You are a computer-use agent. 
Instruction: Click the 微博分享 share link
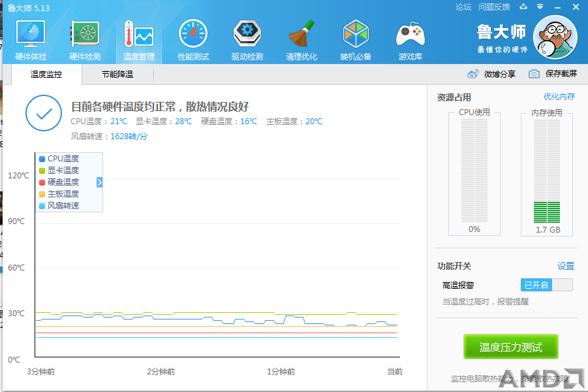click(499, 74)
